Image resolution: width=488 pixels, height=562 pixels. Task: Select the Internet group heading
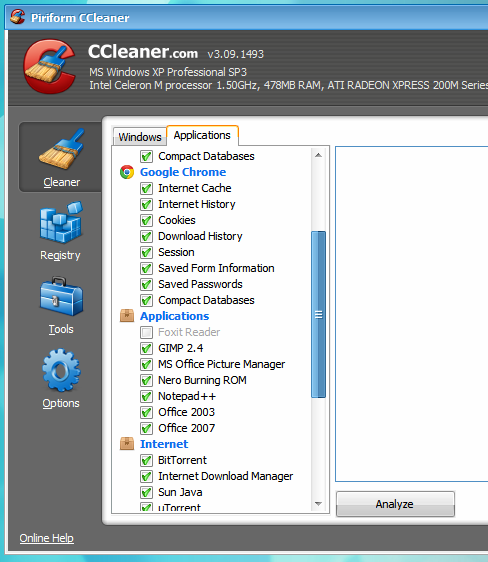tap(164, 444)
